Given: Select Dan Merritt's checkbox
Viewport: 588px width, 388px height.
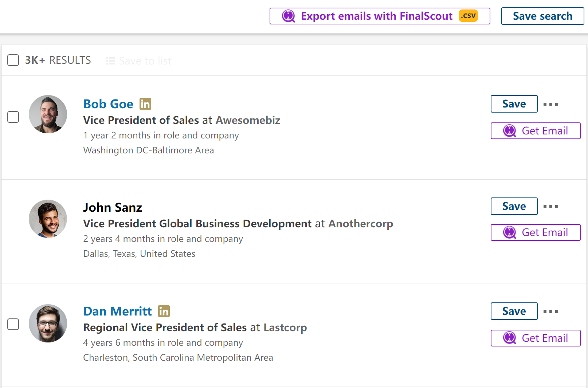Looking at the screenshot, I should [x=13, y=324].
